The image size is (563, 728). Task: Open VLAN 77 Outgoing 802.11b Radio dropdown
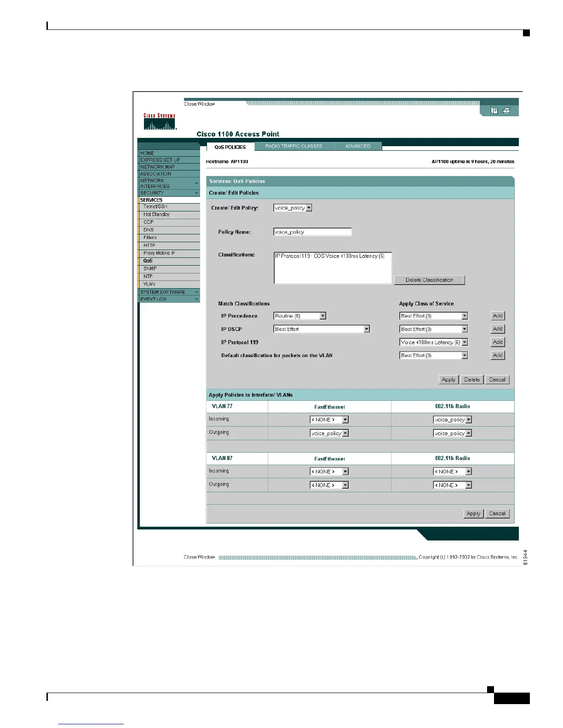pyautogui.click(x=453, y=433)
